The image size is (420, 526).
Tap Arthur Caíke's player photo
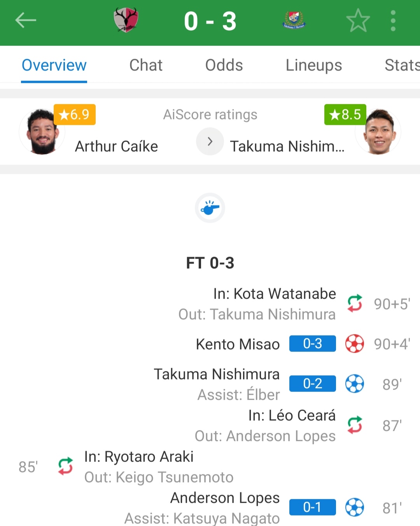tap(42, 133)
